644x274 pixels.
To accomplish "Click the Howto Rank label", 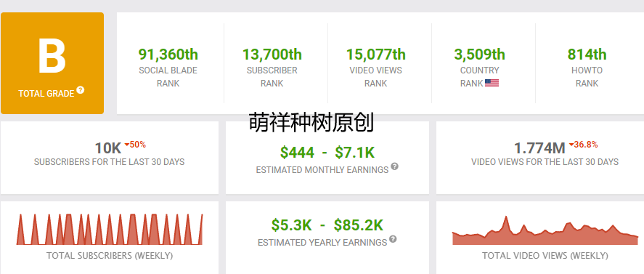I will pyautogui.click(x=587, y=77).
